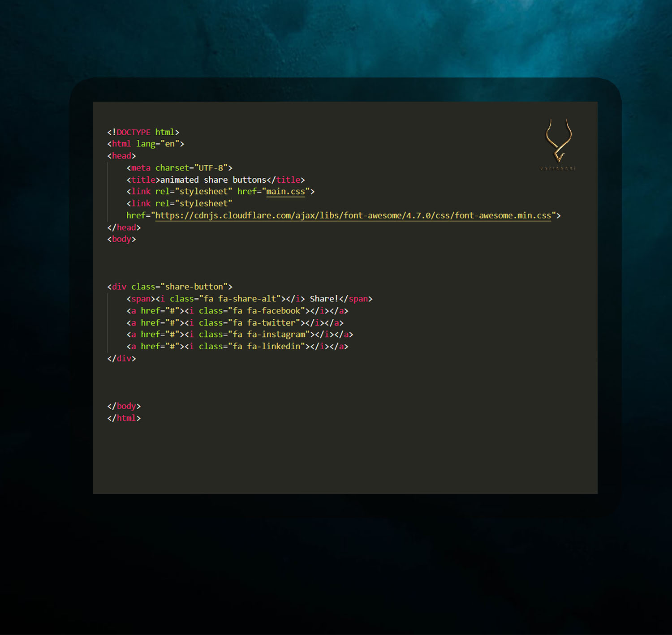Click the DOCTYPE html declaration line
672x635 pixels.
(x=143, y=132)
